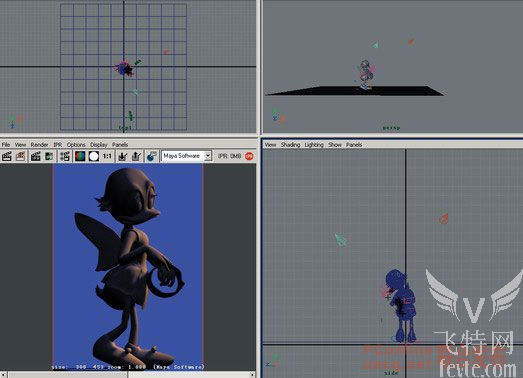Click the IPR render clapperboard icon
The height and width of the screenshot is (378, 523).
coord(35,156)
